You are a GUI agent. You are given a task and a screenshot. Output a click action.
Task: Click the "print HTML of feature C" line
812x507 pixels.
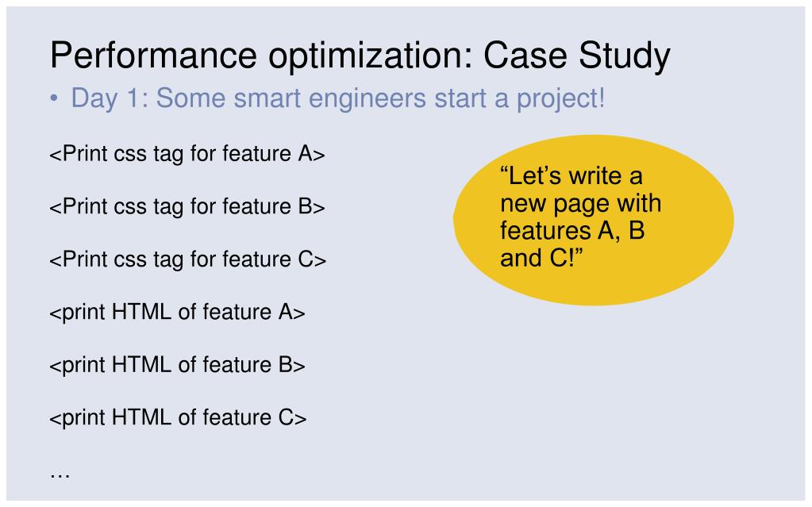[x=178, y=417]
